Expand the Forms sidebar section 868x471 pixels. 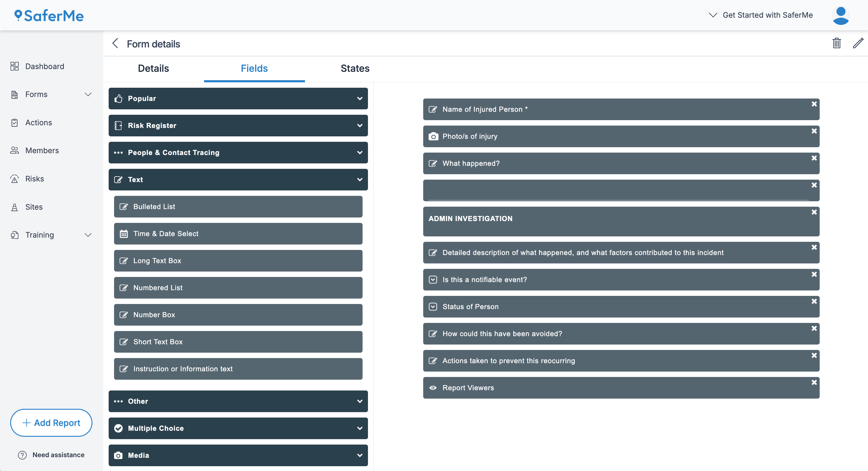(x=88, y=94)
